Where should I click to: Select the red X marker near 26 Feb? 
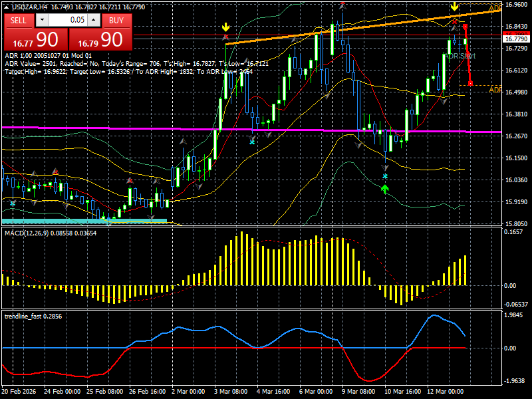130,181
